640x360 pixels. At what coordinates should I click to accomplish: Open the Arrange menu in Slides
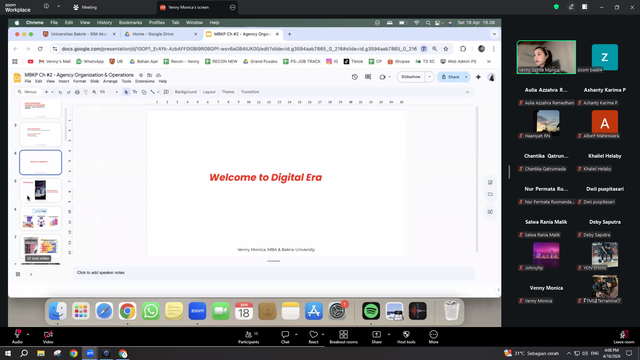tap(110, 81)
